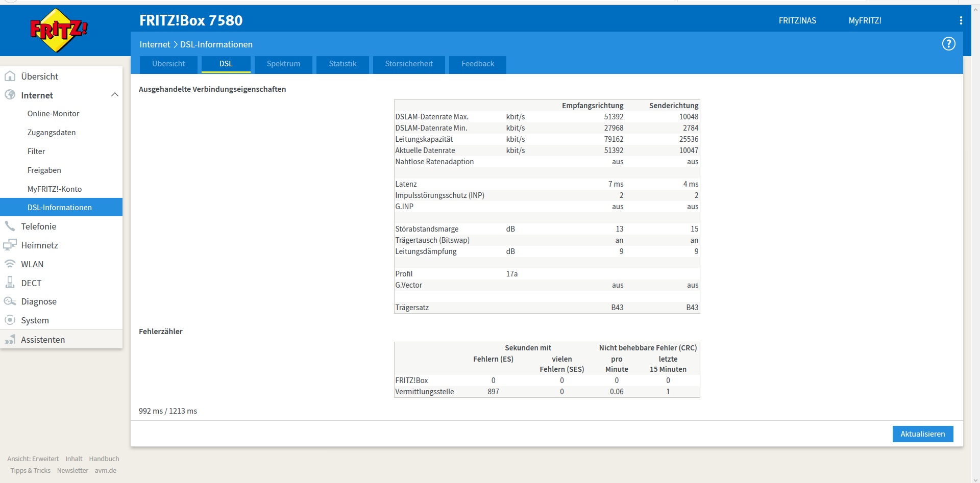Open MyFRITZ! link in header
980x483 pixels.
pyautogui.click(x=865, y=20)
